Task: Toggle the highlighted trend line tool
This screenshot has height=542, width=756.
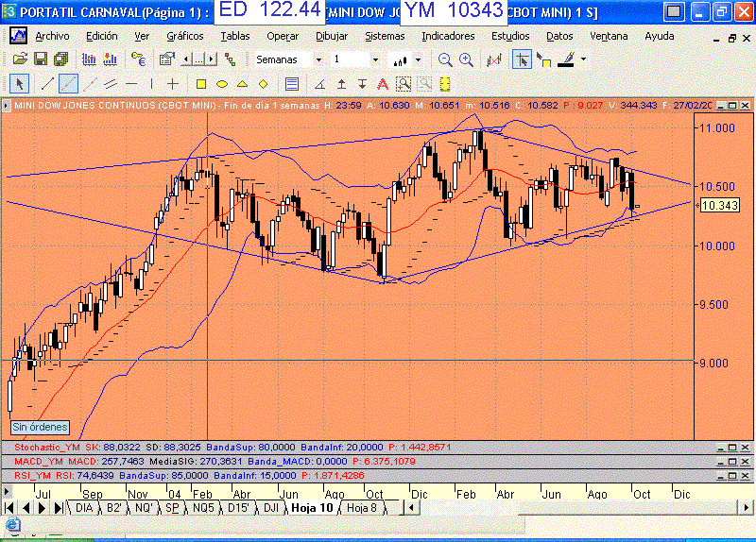Action: (x=68, y=83)
